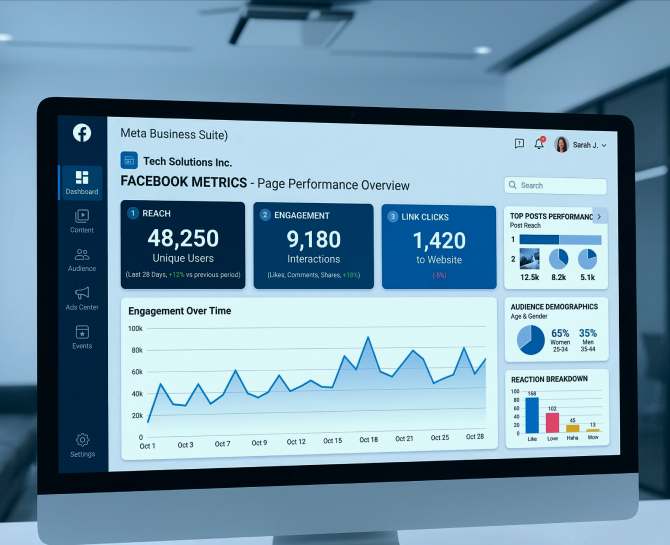Image resolution: width=670 pixels, height=545 pixels.
Task: Go to the Audience section in the sidebar
Action: (82, 260)
